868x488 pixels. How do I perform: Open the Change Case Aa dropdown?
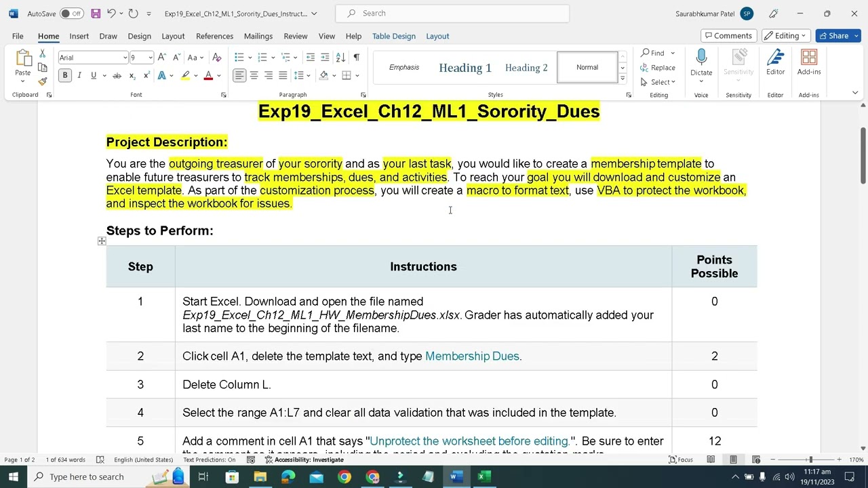click(195, 58)
